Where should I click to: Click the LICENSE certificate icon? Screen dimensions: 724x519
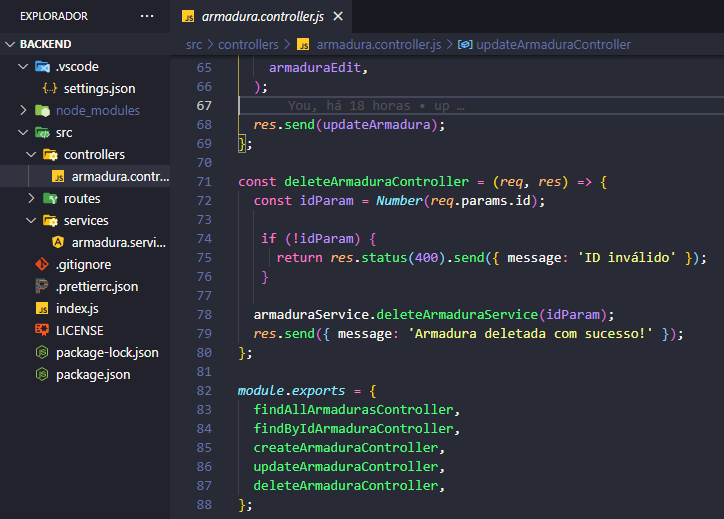pos(42,330)
